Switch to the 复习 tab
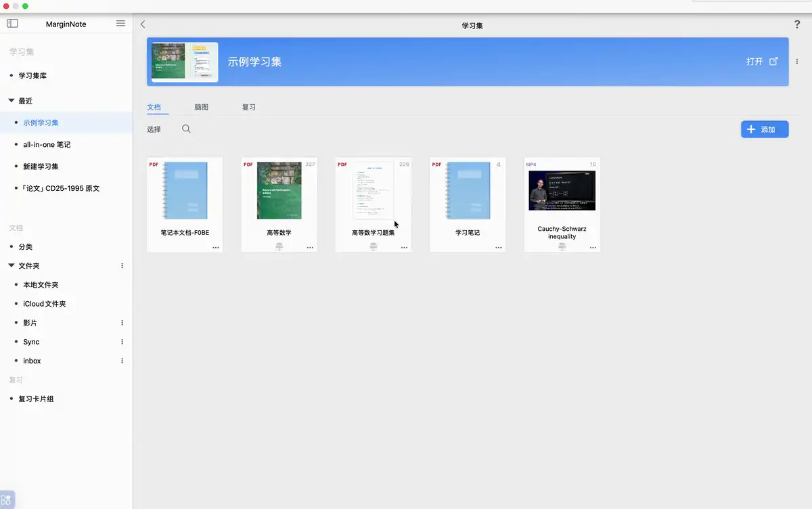This screenshot has height=509, width=812. pyautogui.click(x=249, y=107)
